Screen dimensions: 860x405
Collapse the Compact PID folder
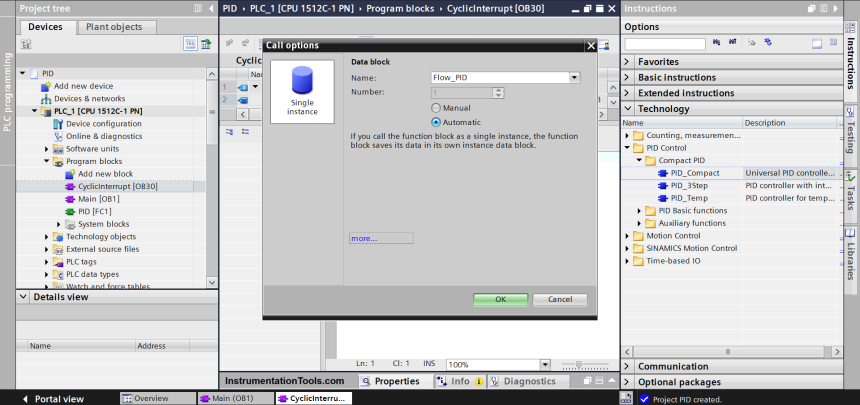pyautogui.click(x=639, y=160)
